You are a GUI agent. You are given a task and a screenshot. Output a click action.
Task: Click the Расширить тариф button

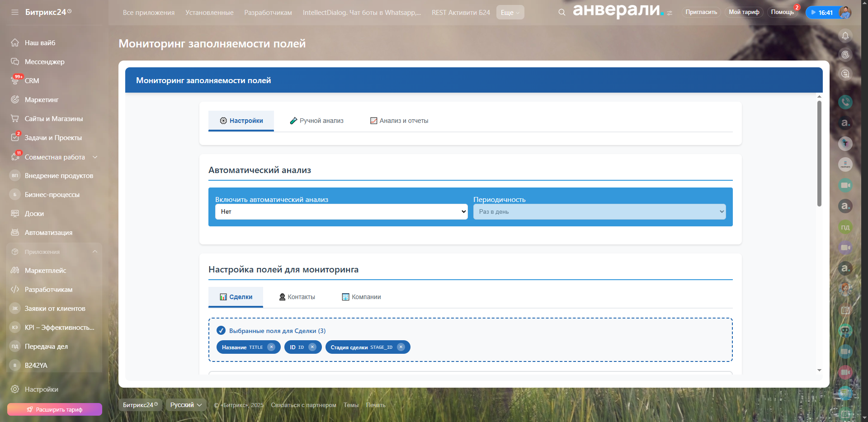(x=55, y=409)
